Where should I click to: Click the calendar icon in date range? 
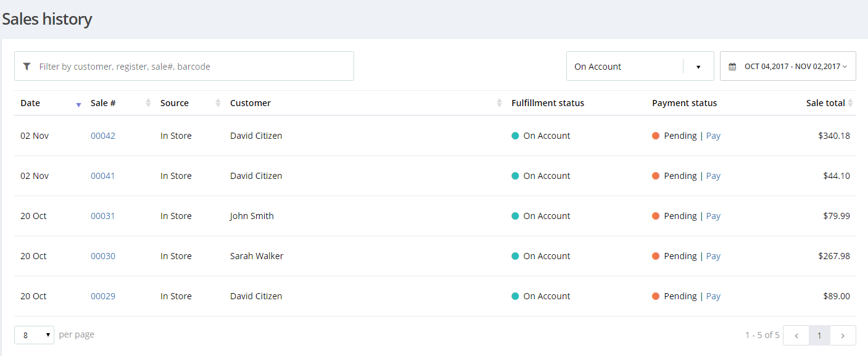[x=732, y=67]
